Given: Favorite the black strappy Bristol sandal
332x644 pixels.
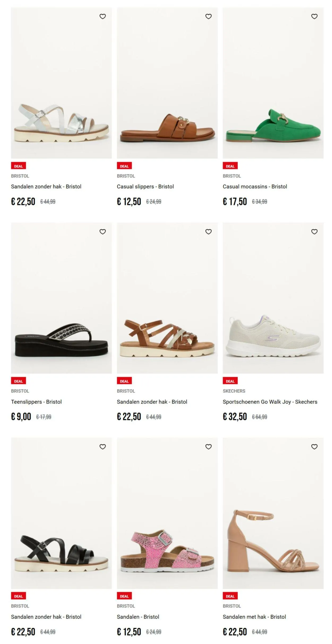Looking at the screenshot, I should (x=103, y=447).
